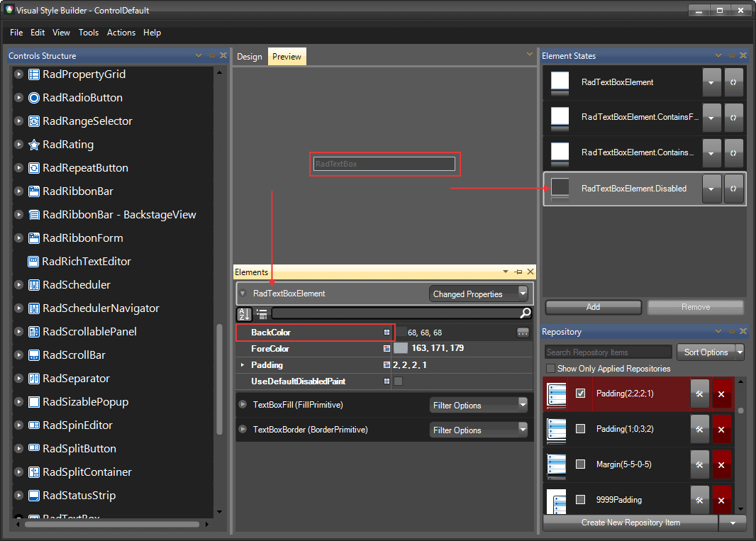Enable UseDefaultDisabledPaint property
The image size is (756, 541).
point(397,381)
